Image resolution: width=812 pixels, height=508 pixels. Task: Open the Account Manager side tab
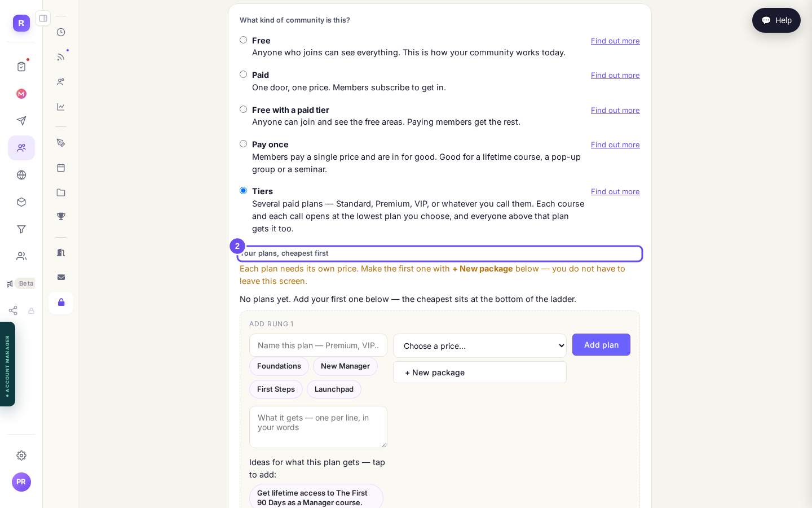[7, 364]
